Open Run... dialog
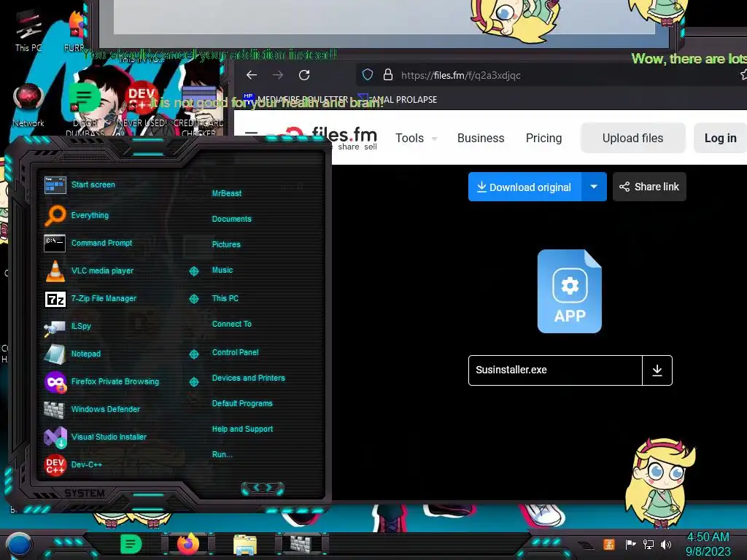This screenshot has height=560, width=747. tap(222, 454)
